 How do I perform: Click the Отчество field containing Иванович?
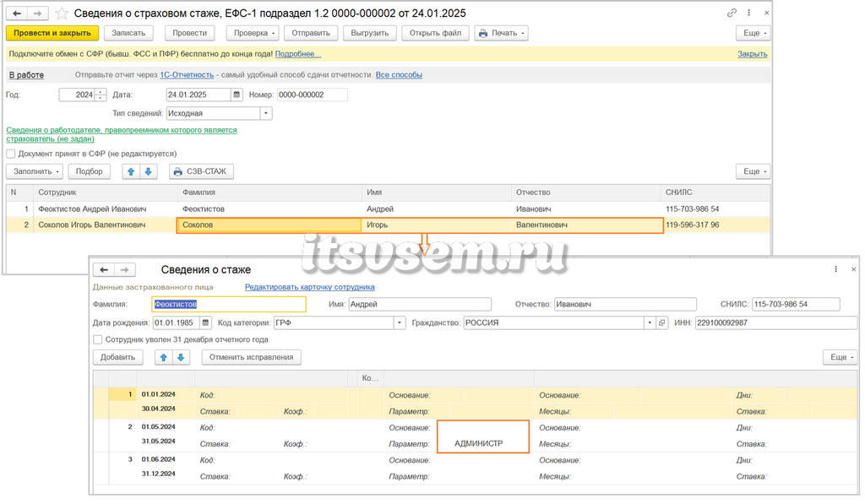(625, 305)
